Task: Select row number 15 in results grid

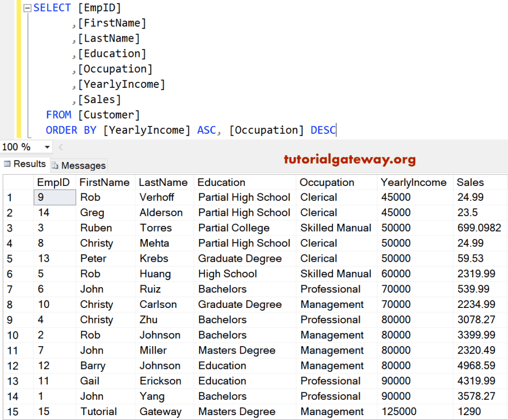Action: (13, 412)
